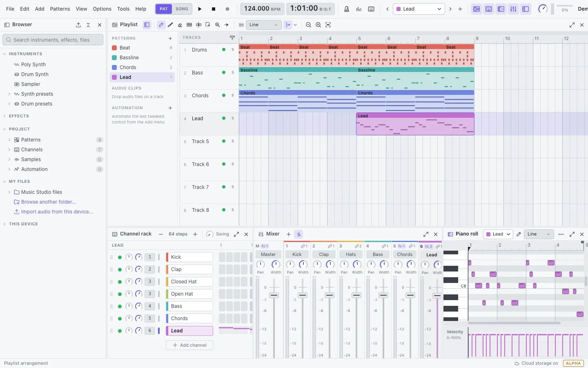Open the Line snap dropdown in Playlist
The image size is (588, 368).
click(x=264, y=25)
